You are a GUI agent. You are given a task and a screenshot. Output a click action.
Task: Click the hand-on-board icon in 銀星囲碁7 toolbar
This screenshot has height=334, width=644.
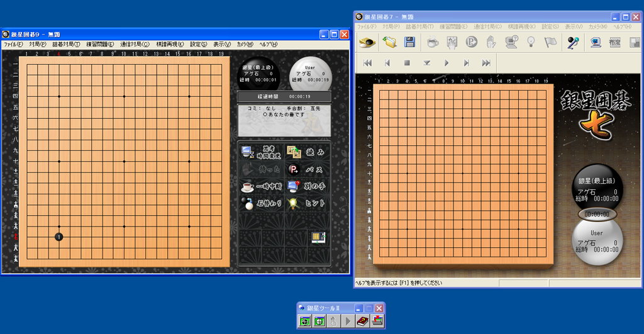(x=452, y=42)
